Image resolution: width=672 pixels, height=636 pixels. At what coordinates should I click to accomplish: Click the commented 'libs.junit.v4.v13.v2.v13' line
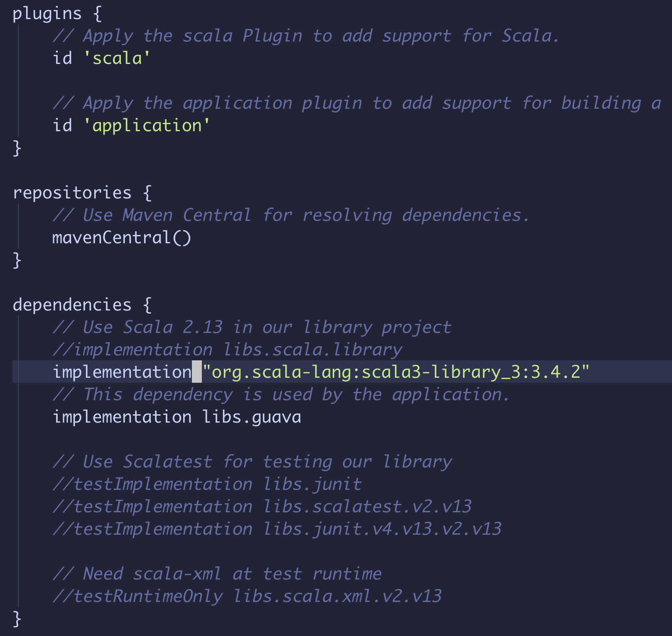coord(277,529)
